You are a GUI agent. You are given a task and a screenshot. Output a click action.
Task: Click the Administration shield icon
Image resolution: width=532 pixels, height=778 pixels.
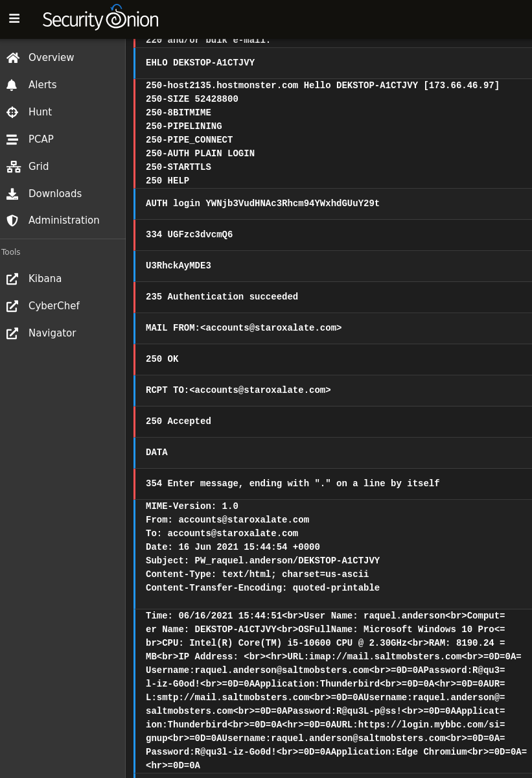click(x=12, y=220)
